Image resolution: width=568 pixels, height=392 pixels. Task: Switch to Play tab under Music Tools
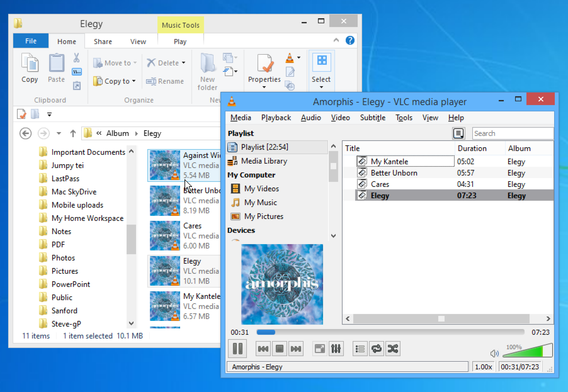180,42
